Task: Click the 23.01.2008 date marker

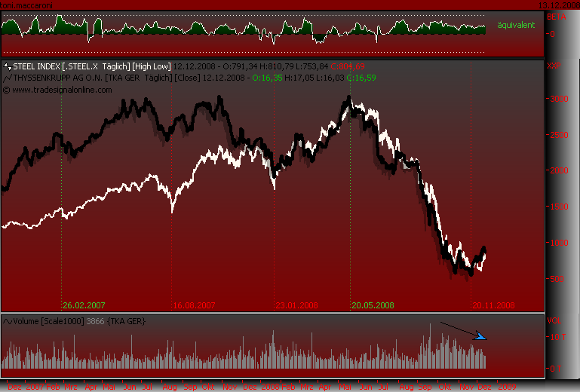Action: pyautogui.click(x=296, y=305)
